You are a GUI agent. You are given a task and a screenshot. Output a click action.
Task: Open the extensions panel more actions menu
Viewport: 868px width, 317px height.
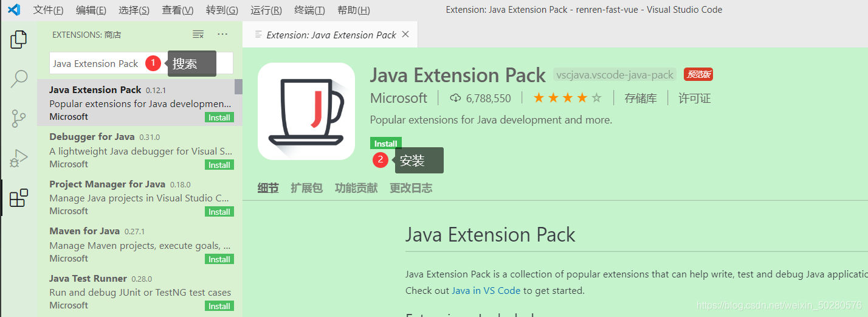tap(222, 34)
